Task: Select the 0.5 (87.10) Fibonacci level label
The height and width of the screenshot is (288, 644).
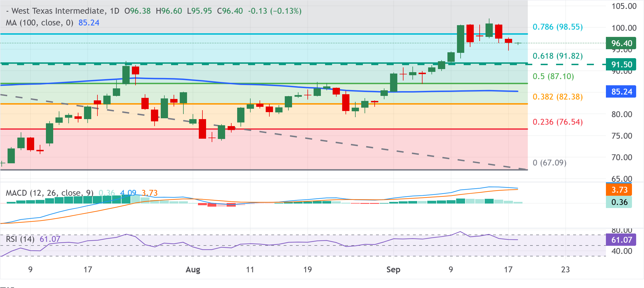Action: (x=553, y=76)
